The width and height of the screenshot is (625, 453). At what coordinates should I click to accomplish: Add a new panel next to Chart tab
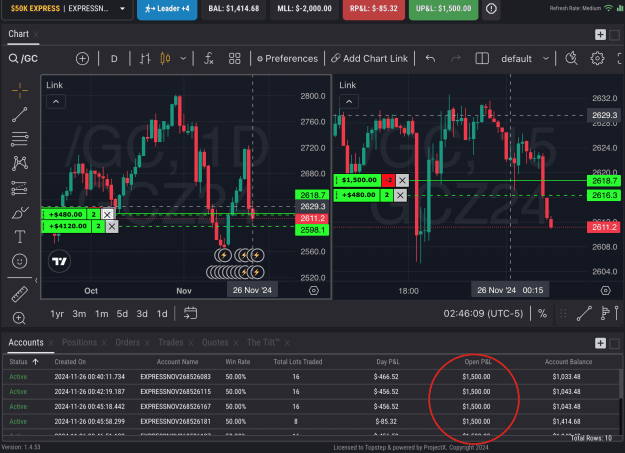tap(600, 35)
